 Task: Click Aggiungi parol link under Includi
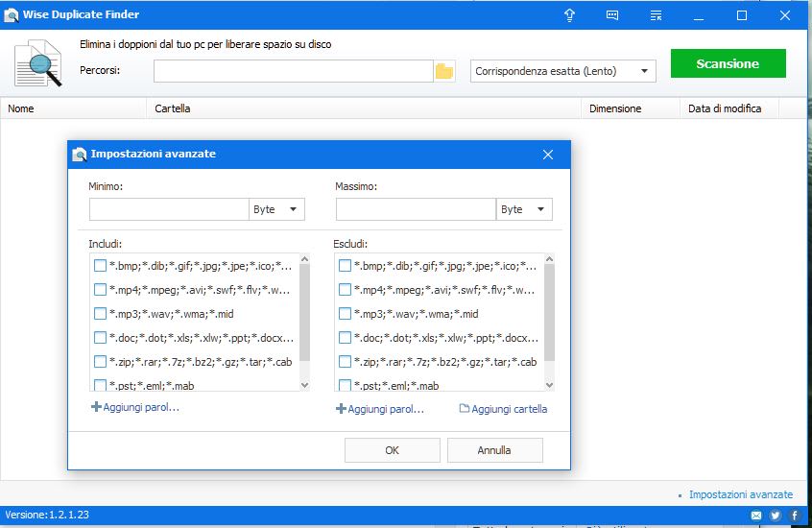pyautogui.click(x=141, y=407)
